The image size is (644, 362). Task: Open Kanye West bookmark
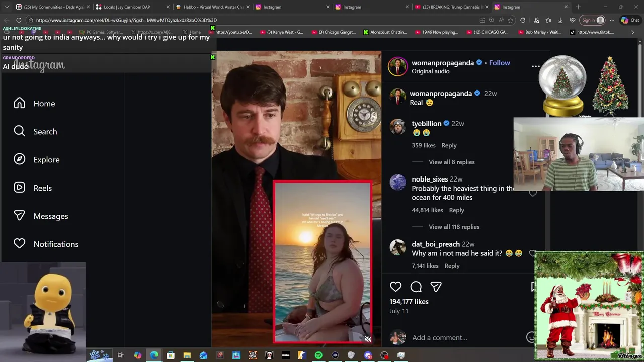tap(282, 32)
